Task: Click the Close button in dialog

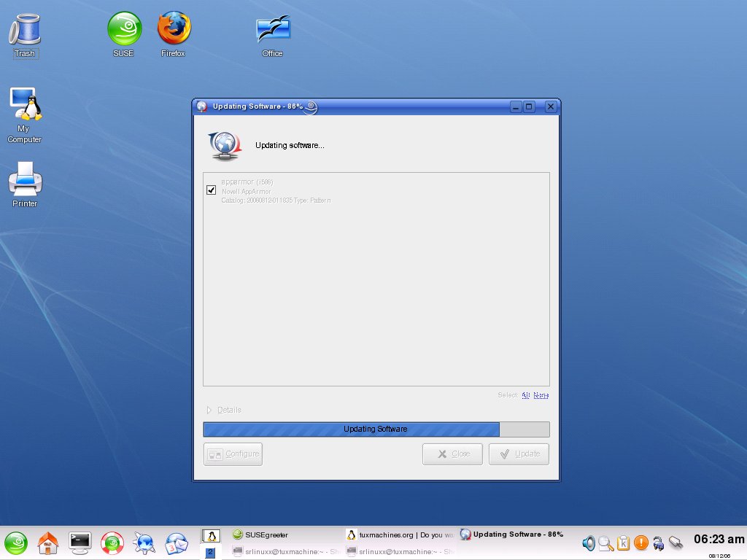Action: [452, 454]
